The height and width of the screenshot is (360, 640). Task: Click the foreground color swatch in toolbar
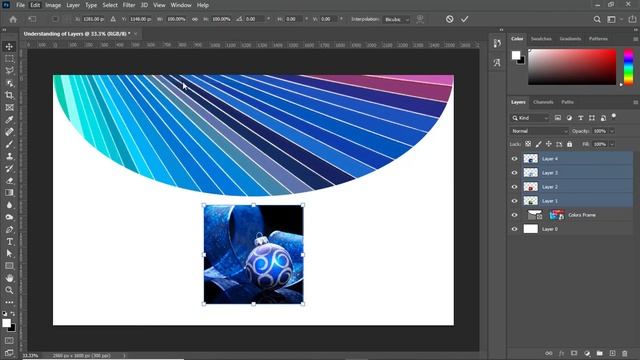tap(6, 323)
